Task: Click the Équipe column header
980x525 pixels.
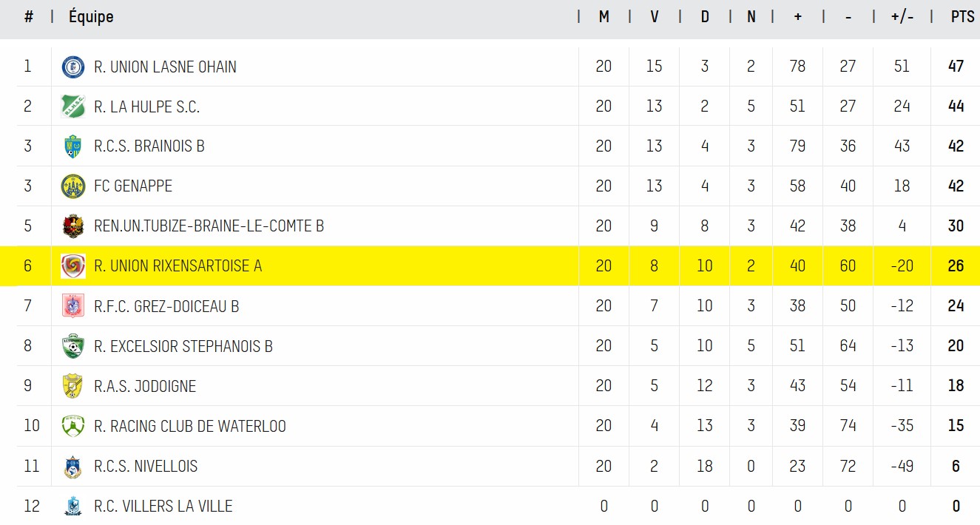Action: tap(91, 16)
